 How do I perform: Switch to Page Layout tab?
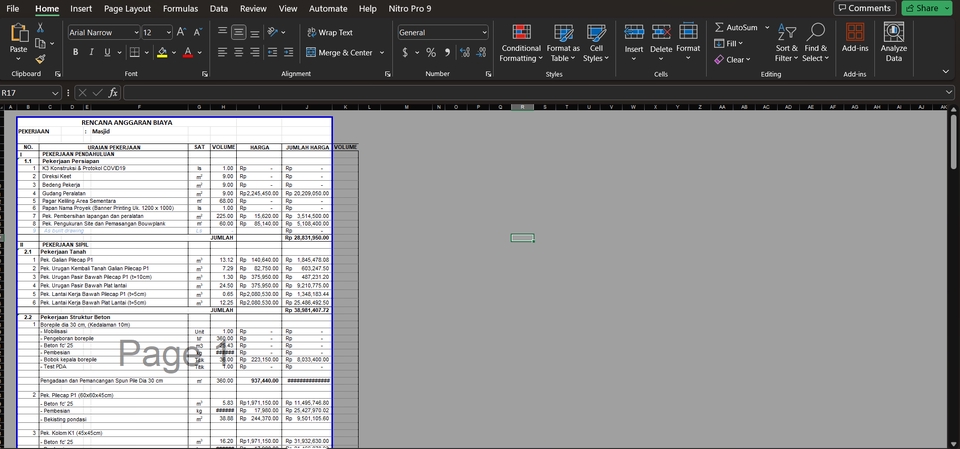127,9
